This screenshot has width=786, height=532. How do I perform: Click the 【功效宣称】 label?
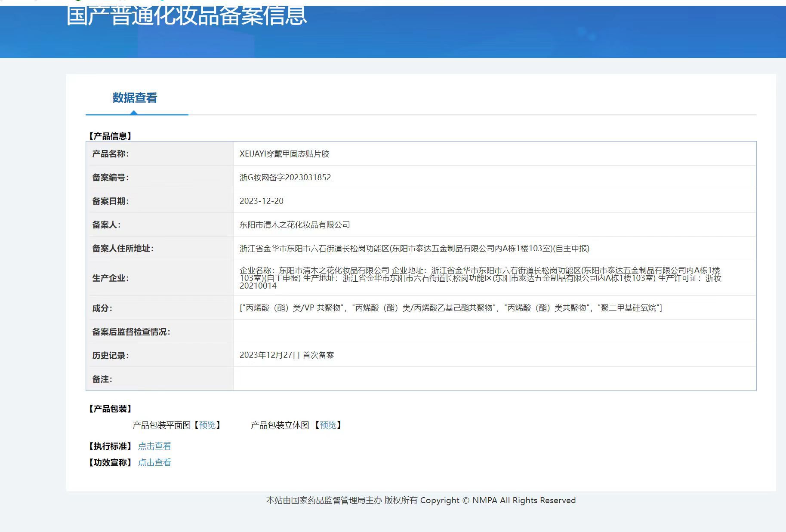pyautogui.click(x=110, y=462)
